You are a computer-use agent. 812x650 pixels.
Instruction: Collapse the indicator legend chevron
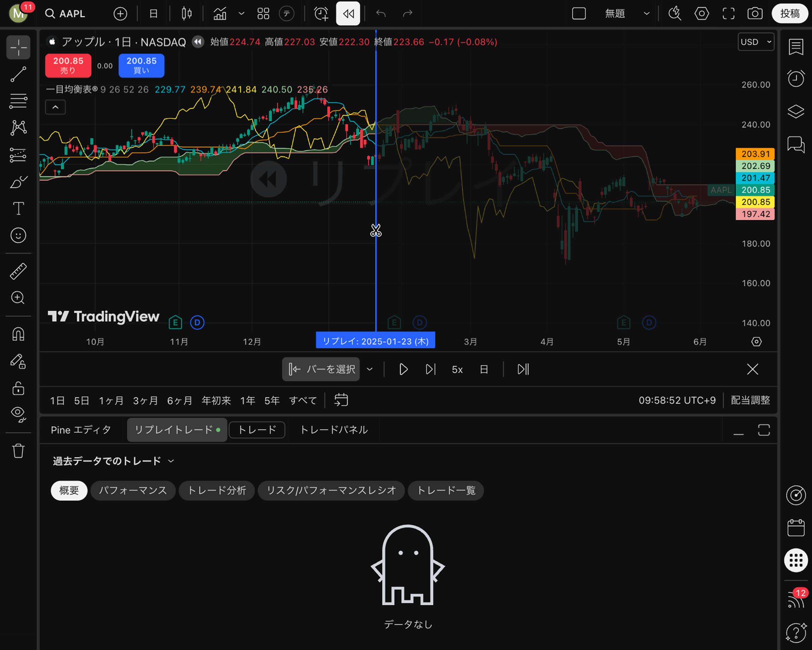pos(55,107)
